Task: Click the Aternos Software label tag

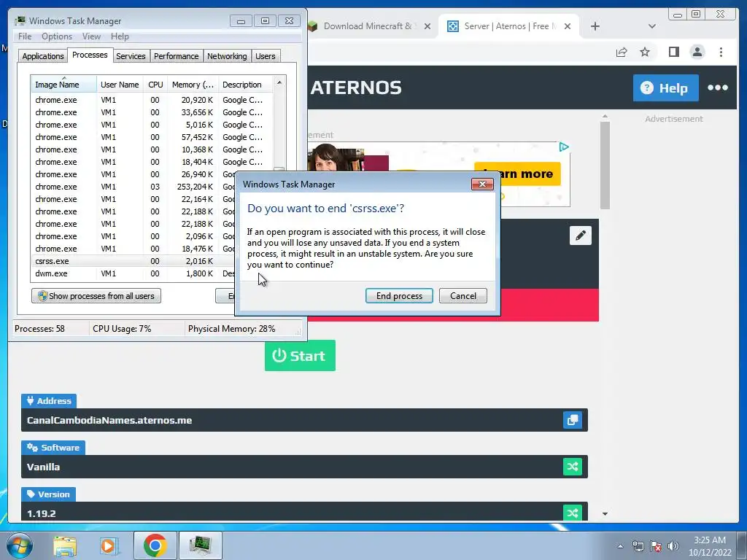Action: click(x=53, y=448)
